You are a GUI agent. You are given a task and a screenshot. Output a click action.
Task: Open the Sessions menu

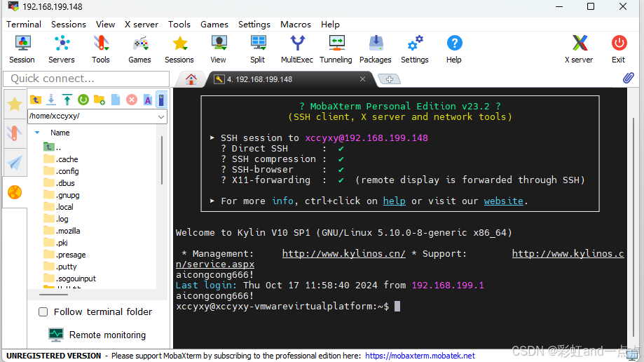69,25
